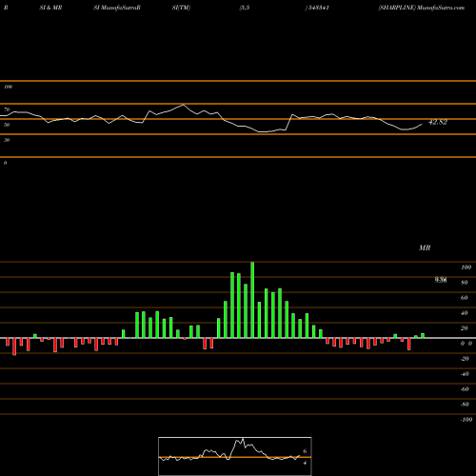
Task: Click the MR indicator title label
Action: (x=425, y=248)
